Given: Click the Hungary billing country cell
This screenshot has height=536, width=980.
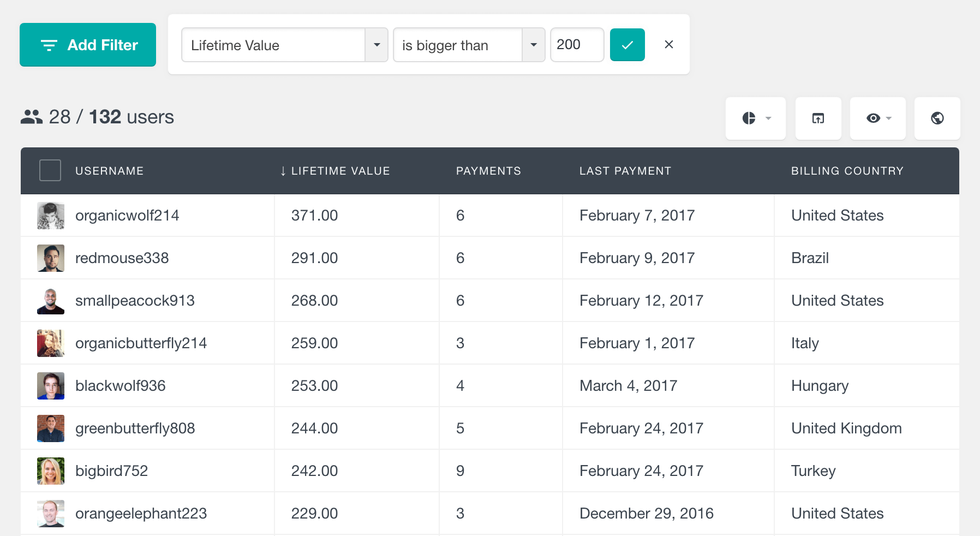Looking at the screenshot, I should click(x=820, y=386).
